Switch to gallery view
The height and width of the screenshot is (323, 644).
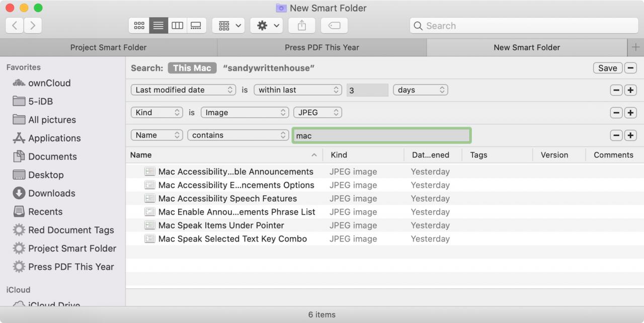pos(196,26)
